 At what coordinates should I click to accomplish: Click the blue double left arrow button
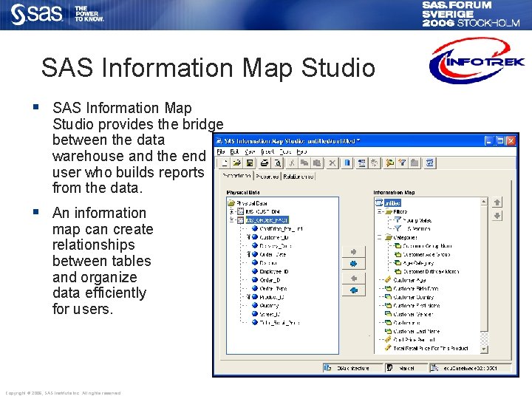(x=353, y=290)
